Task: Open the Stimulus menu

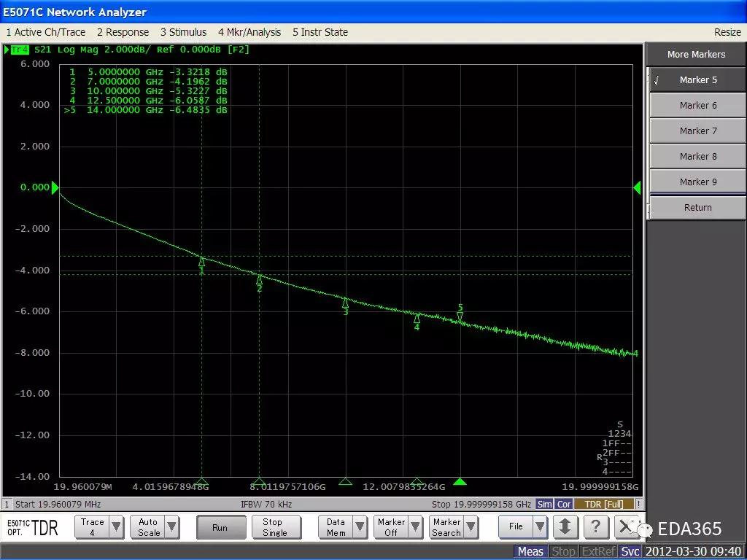Action: point(183,32)
